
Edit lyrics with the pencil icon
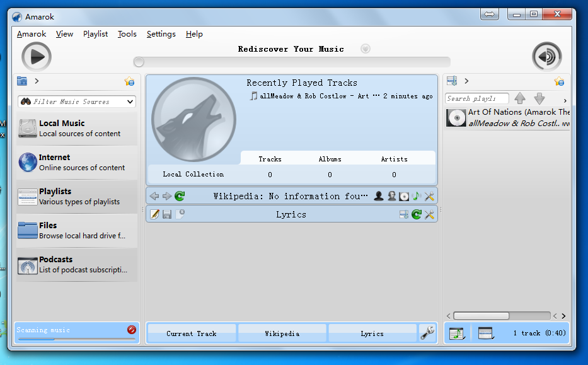click(x=154, y=214)
